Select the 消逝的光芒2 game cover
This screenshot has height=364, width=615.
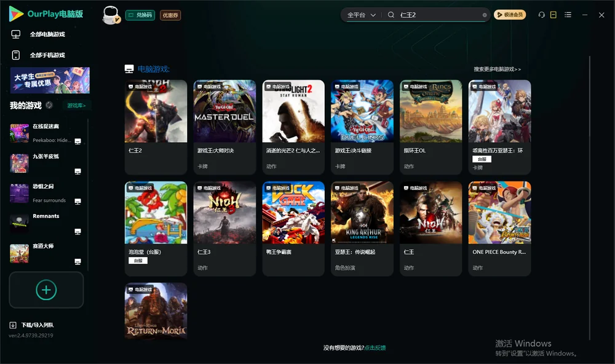293,111
